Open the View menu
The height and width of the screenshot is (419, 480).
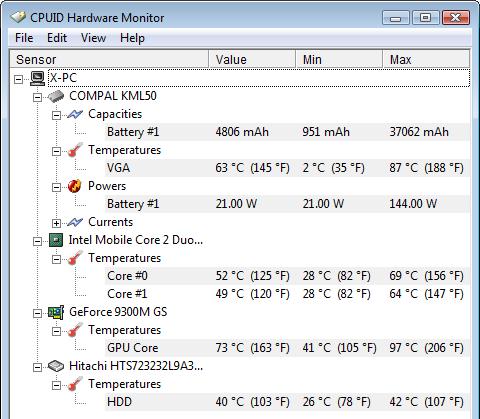click(93, 38)
